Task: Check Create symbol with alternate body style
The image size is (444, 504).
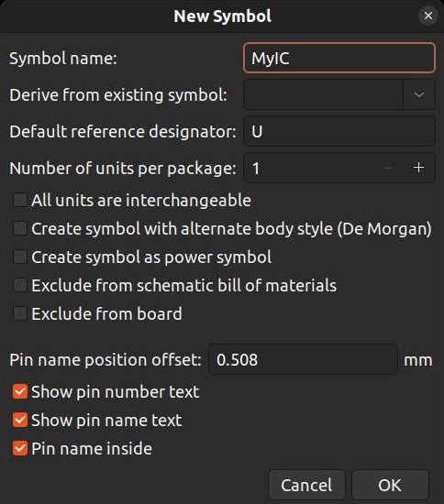Action: [x=20, y=228]
